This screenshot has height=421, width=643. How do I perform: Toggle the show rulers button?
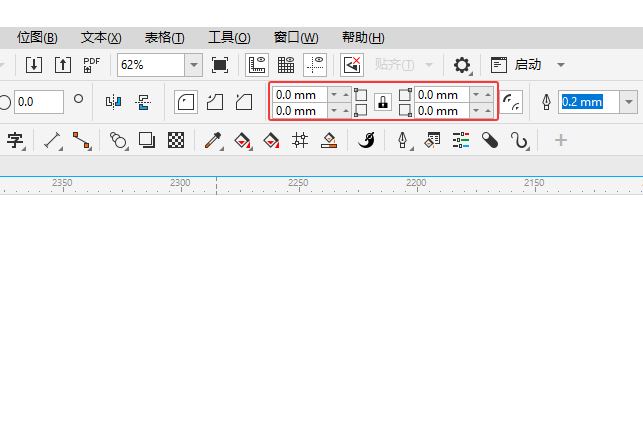(257, 65)
